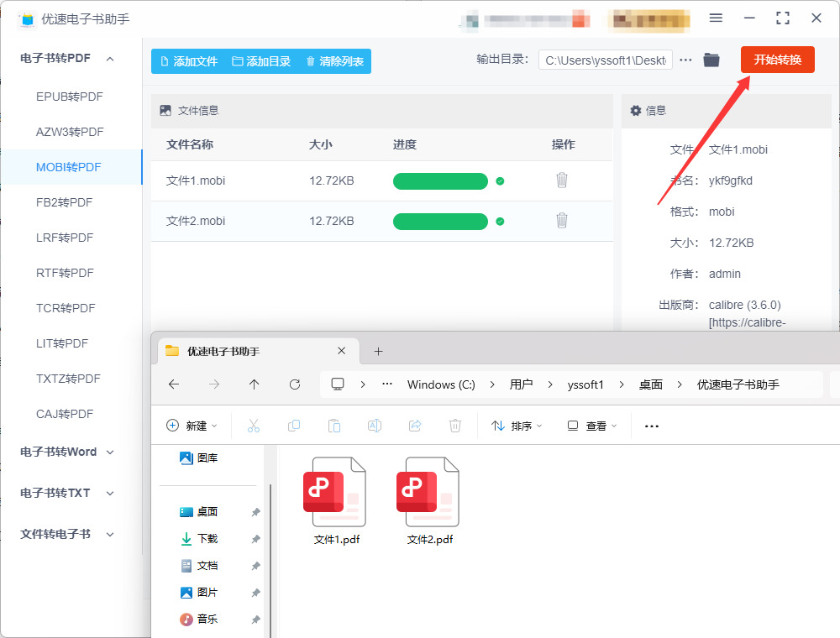Click the Explorer delete trash icon
Screen dimensions: 840x638
[x=454, y=426]
